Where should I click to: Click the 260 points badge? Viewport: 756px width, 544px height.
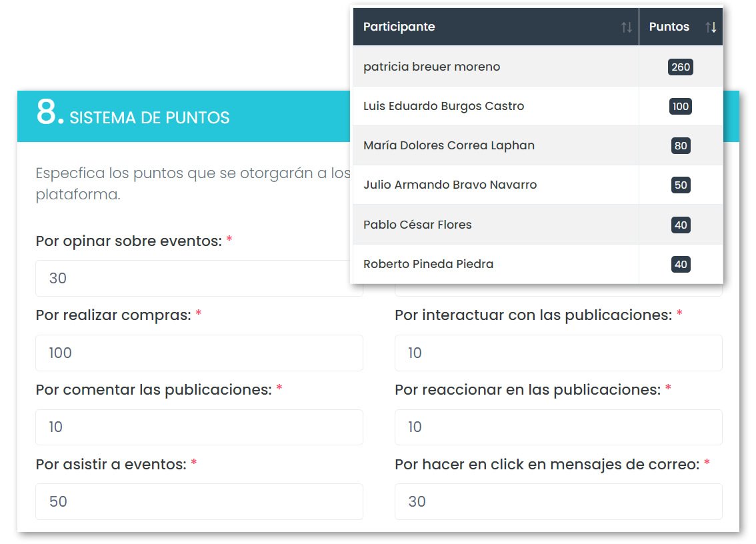coord(680,67)
